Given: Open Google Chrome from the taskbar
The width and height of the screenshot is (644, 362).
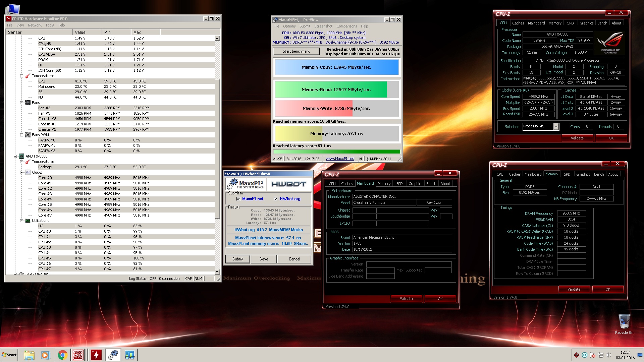Looking at the screenshot, I should click(62, 355).
